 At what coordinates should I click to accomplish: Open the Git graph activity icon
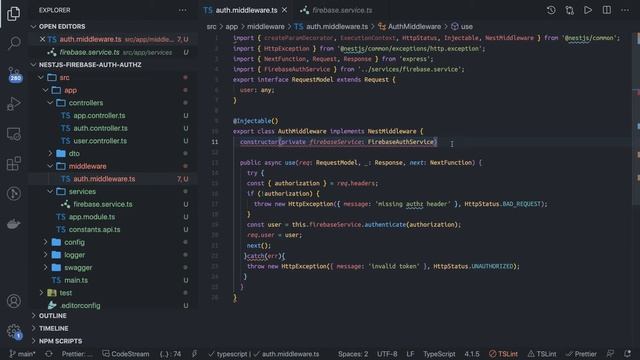(14, 193)
